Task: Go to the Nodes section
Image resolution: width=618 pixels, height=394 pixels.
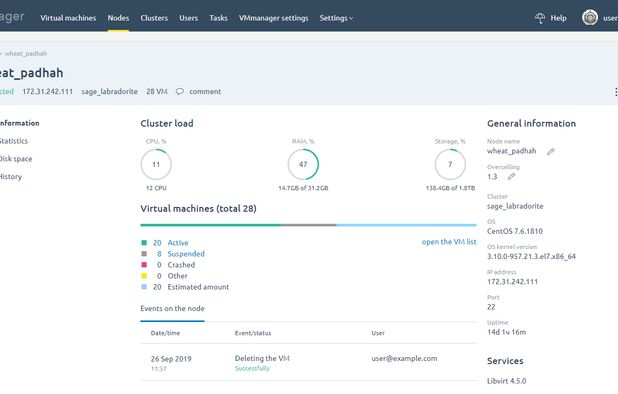Action: tap(118, 18)
